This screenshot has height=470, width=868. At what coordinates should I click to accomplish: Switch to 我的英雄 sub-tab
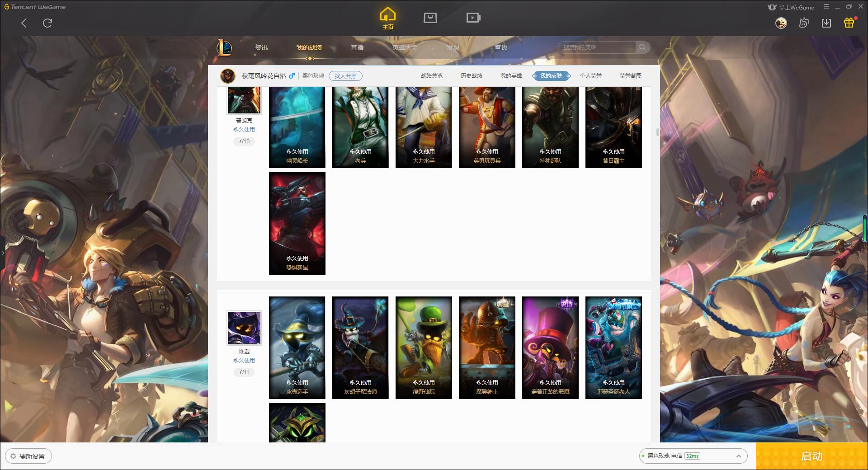511,76
